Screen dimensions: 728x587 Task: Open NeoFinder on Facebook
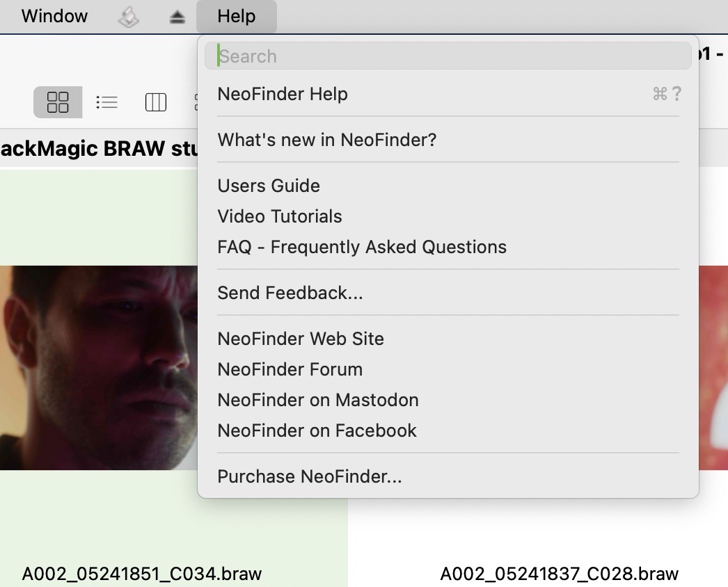(317, 431)
